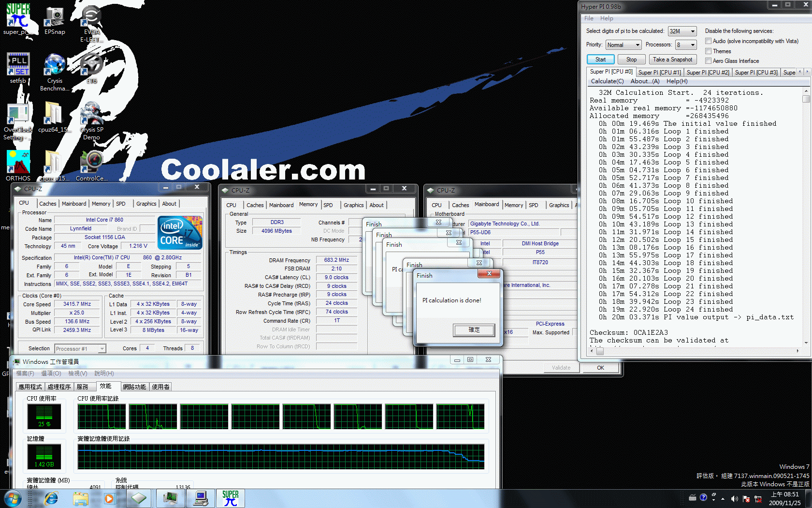This screenshot has width=812, height=508.
Task: Click the Intel Core i7 logo in CPU-Z
Action: pos(180,233)
